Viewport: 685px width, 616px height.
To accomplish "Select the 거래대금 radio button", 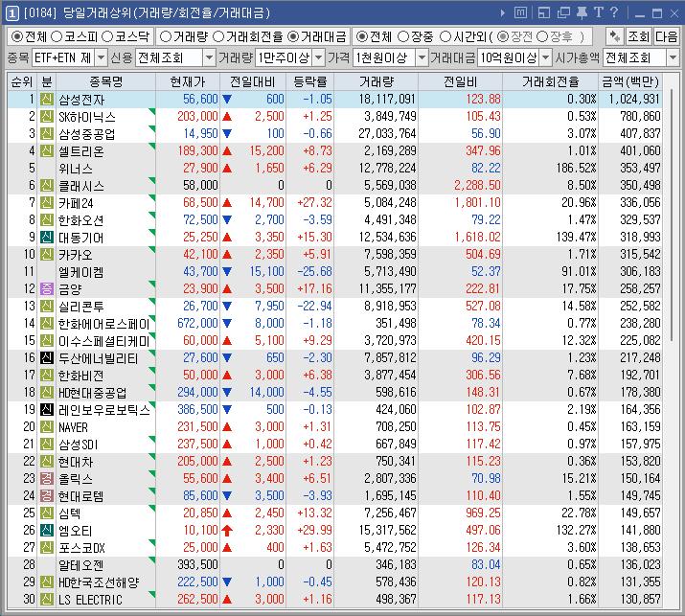I will tap(293, 36).
